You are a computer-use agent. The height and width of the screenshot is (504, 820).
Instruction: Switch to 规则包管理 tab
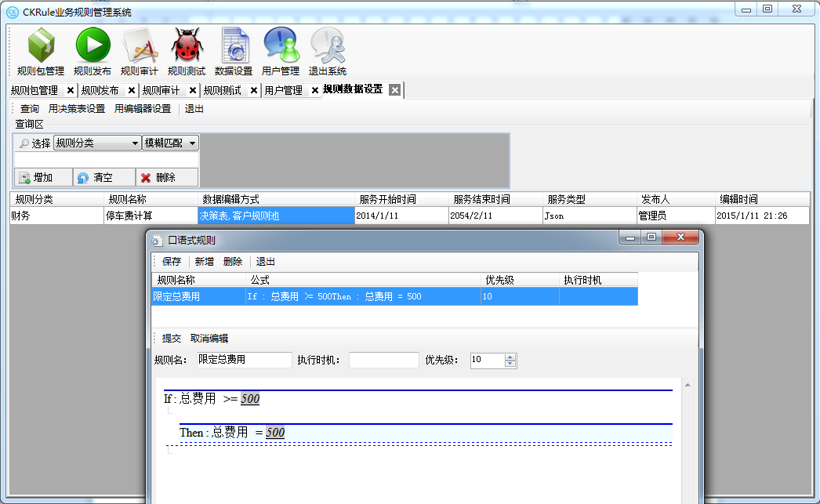coord(34,90)
